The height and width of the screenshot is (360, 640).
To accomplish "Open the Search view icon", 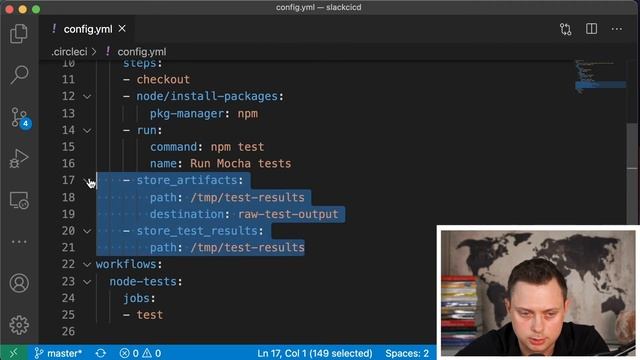I will 19,75.
